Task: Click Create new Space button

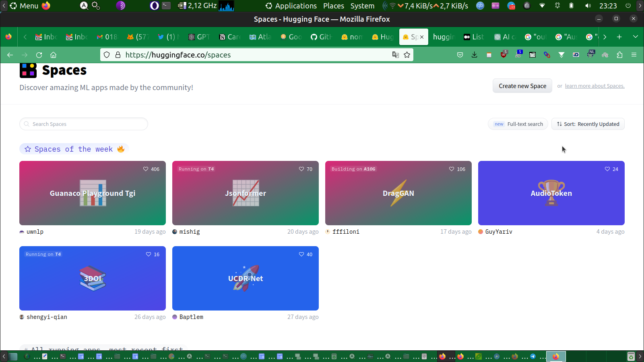Action: click(522, 86)
